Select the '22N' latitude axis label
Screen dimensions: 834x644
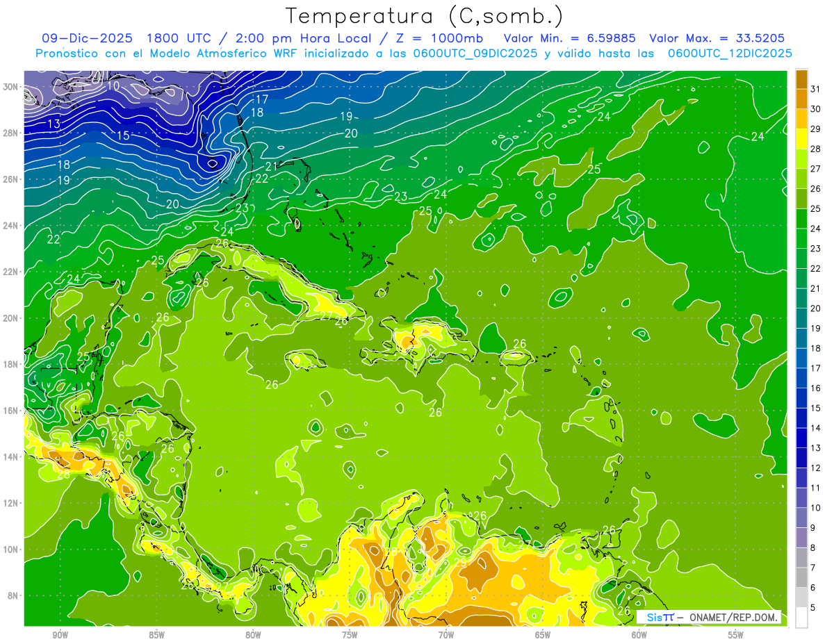tap(10, 272)
